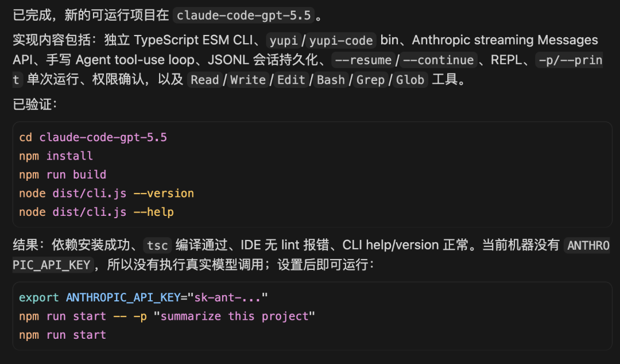Click the Edit tool chip
620x364 pixels.
point(291,80)
